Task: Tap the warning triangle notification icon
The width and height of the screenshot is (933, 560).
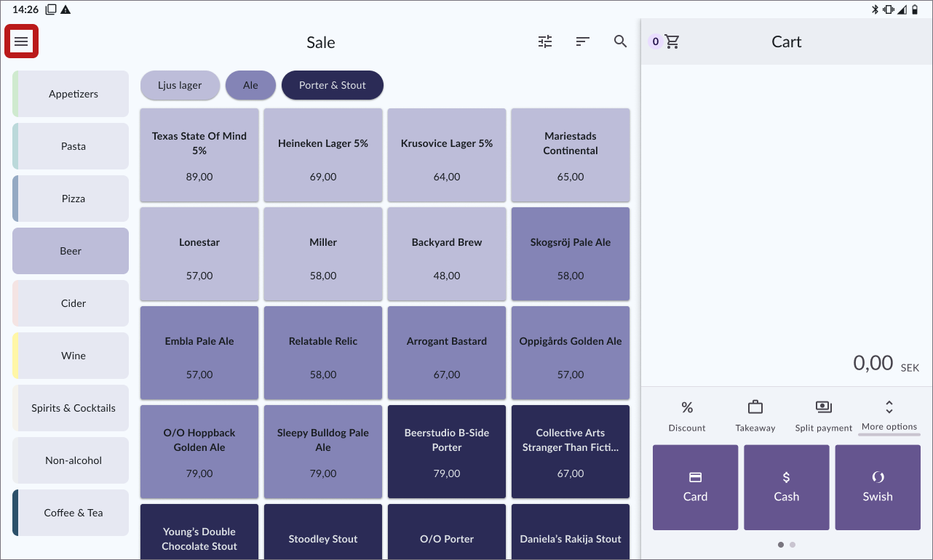Action: tap(65, 9)
